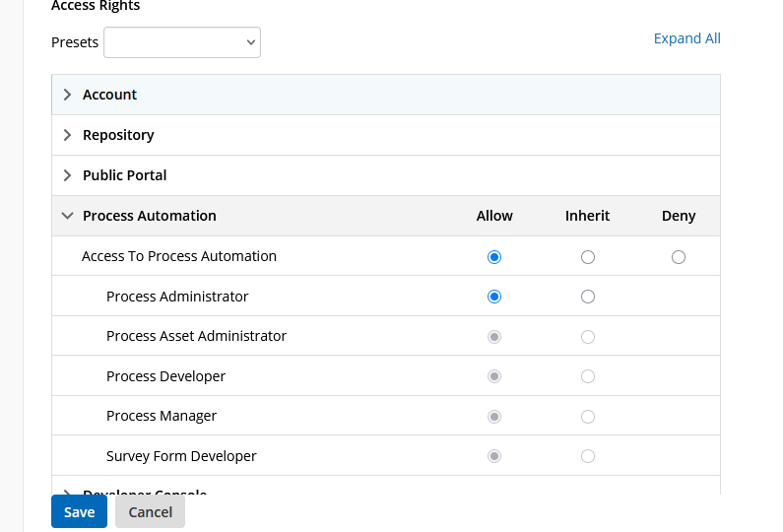Screen dimensions: 783x532
Task: Collapse the Process Automation section chevron
Action: 67,216
